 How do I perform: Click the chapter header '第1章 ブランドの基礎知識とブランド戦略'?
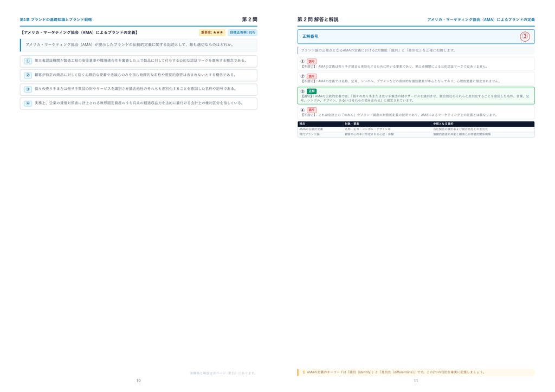coord(56,19)
